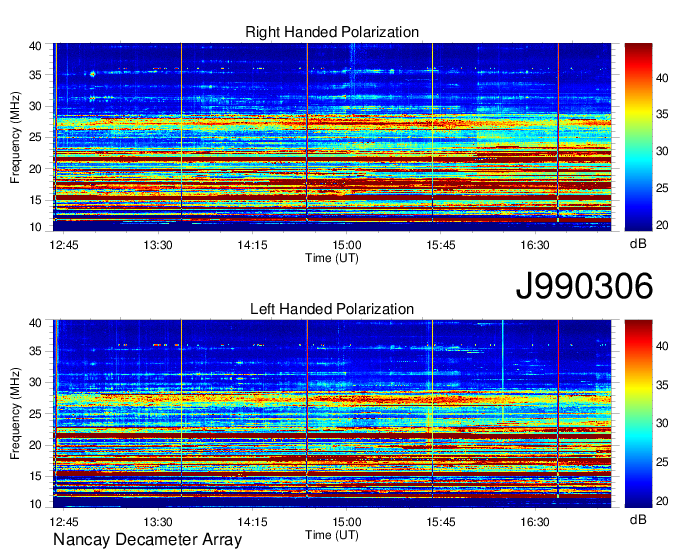680x552 pixels.
Task: Click 25 MHz frequency tick of right-handed plot
Action: pos(35,137)
